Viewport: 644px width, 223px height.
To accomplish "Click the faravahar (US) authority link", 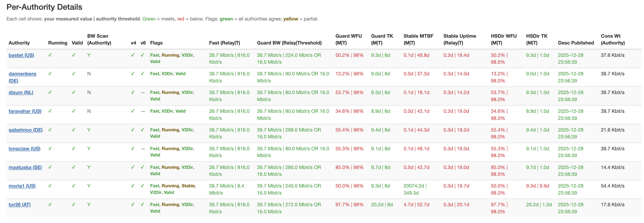I will coord(25,111).
